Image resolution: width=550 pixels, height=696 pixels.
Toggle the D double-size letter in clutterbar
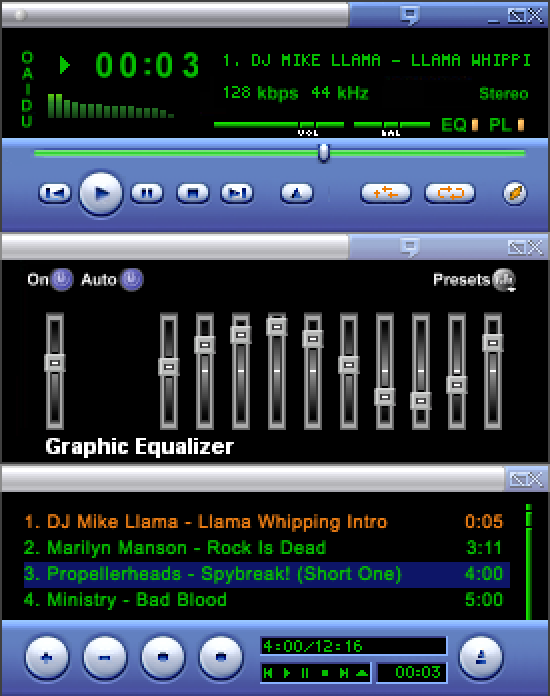(27, 105)
